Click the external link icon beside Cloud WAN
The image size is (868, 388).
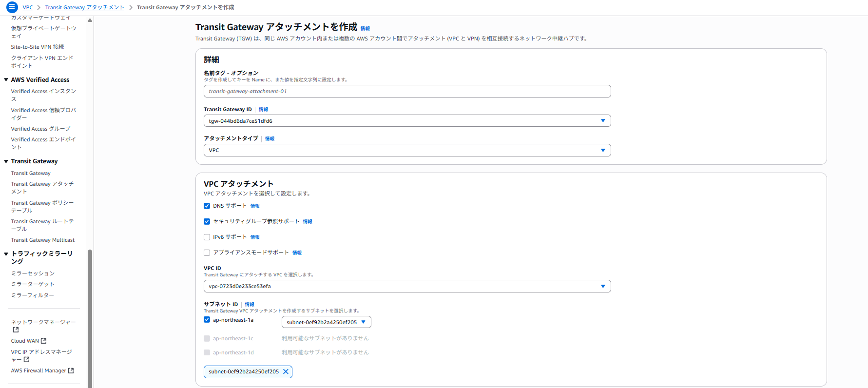pos(44,341)
